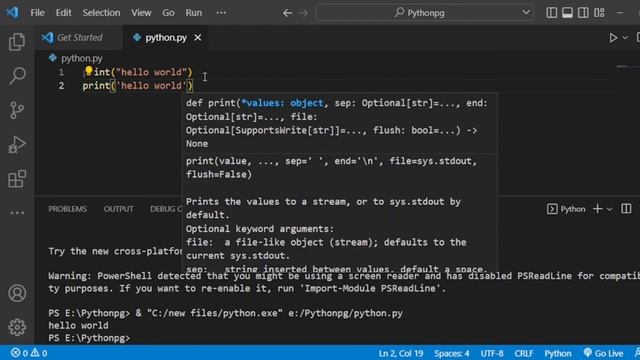Change indentation via Spaces: 4
The image size is (640, 360).
click(451, 353)
